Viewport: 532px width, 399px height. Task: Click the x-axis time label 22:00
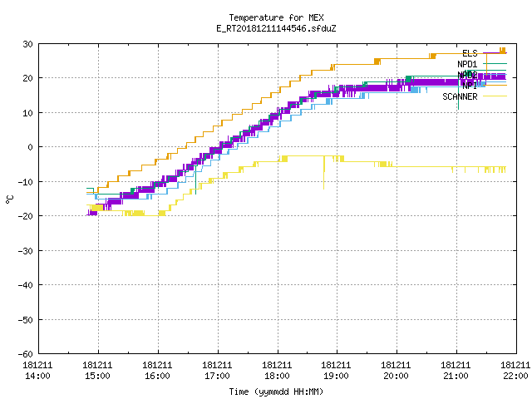(515, 377)
